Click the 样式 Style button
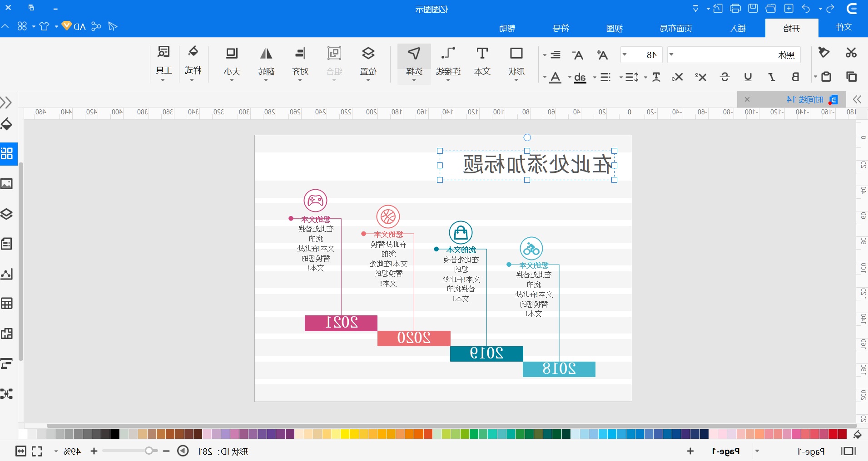This screenshot has width=868, height=461. point(193,64)
